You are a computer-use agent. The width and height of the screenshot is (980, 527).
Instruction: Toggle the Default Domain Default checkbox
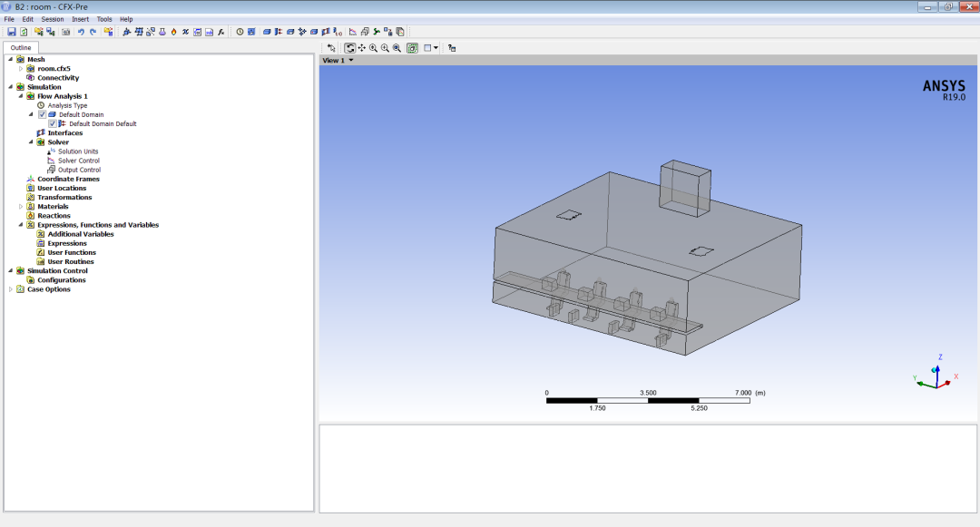(53, 123)
